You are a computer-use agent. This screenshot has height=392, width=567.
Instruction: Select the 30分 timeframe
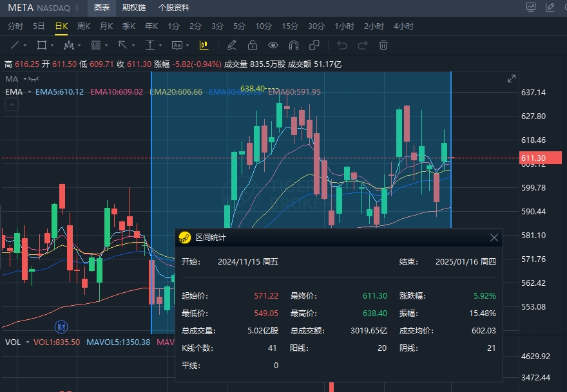(316, 26)
